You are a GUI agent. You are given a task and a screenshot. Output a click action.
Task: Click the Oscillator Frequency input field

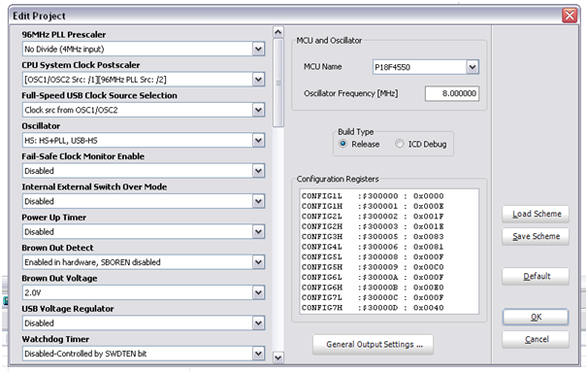tap(452, 93)
